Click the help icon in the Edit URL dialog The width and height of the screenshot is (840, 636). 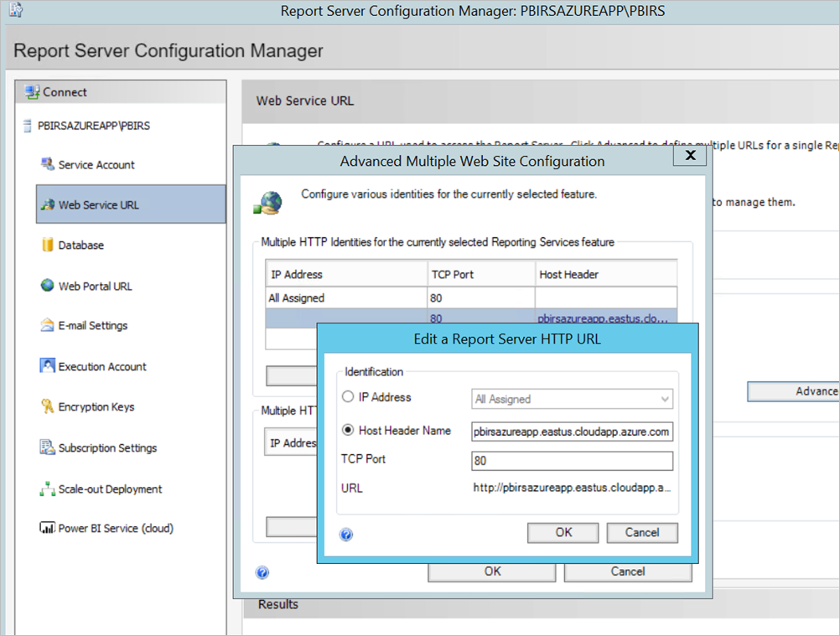(x=345, y=533)
